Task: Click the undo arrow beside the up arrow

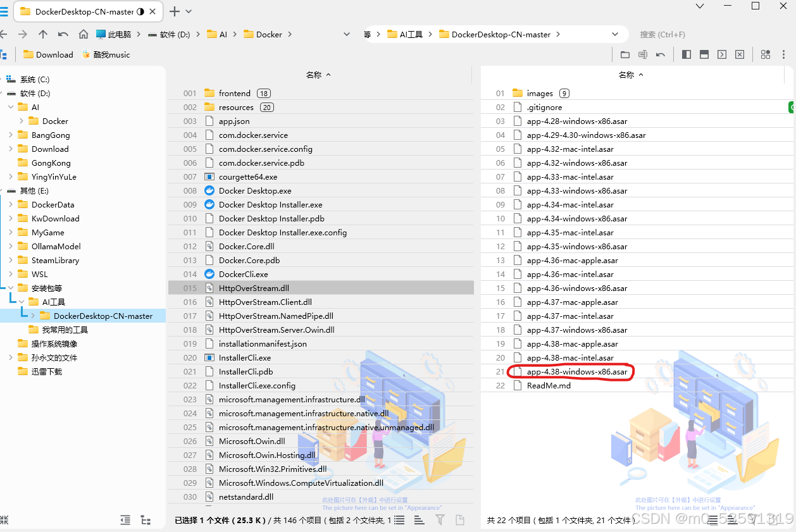Action: click(x=63, y=34)
